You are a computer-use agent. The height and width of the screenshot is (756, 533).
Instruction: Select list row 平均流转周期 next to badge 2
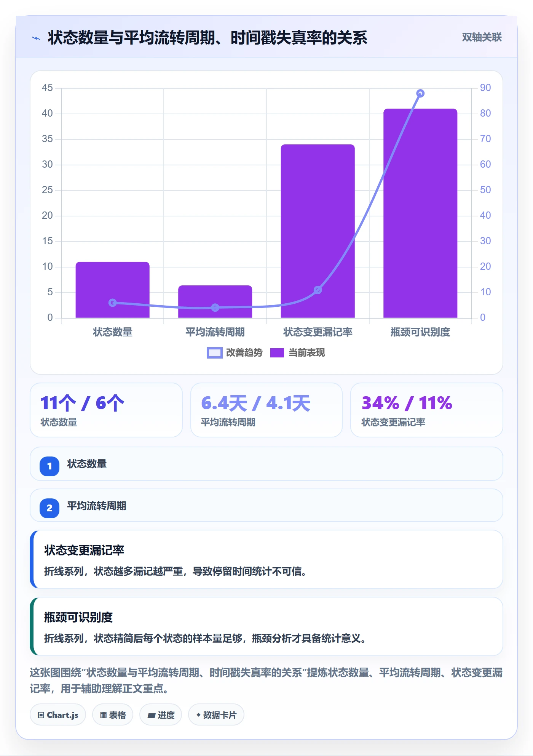266,506
